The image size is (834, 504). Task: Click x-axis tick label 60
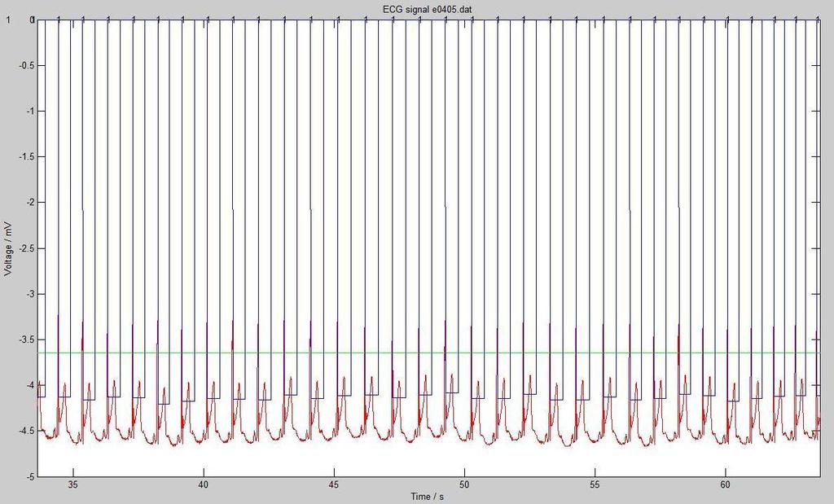click(x=725, y=484)
